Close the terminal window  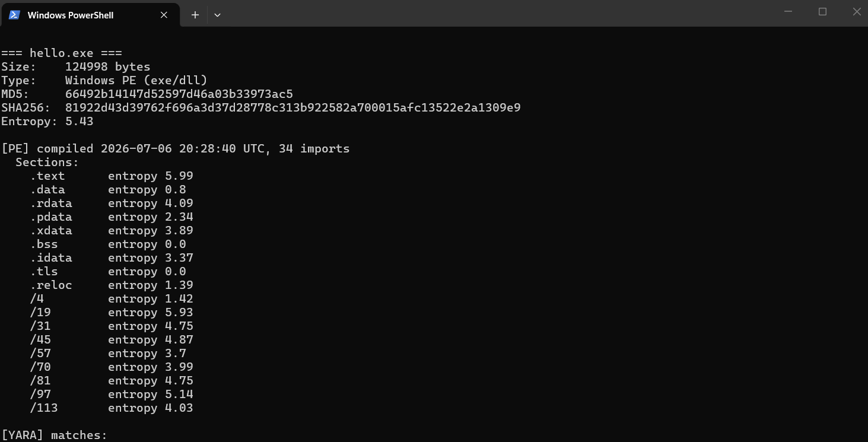click(x=856, y=12)
